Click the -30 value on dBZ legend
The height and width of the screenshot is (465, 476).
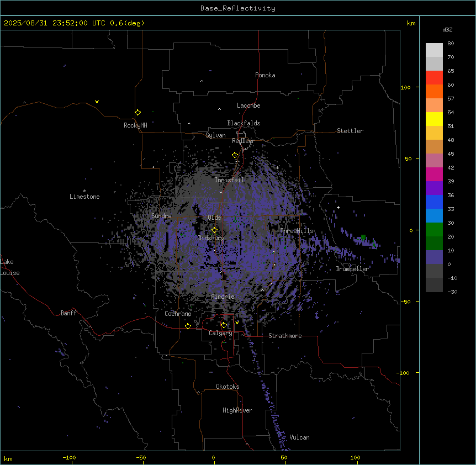click(452, 292)
